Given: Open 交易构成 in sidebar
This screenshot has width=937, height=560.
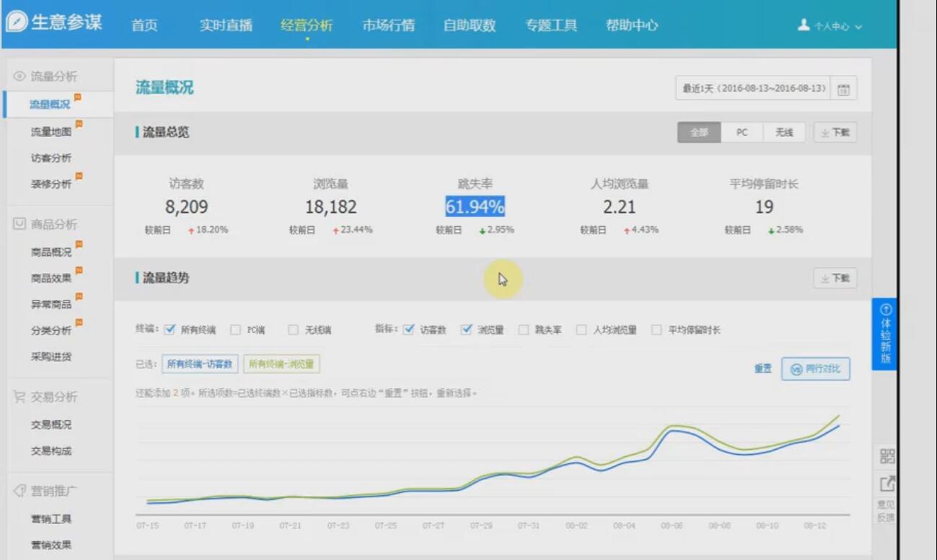Looking at the screenshot, I should [x=50, y=450].
